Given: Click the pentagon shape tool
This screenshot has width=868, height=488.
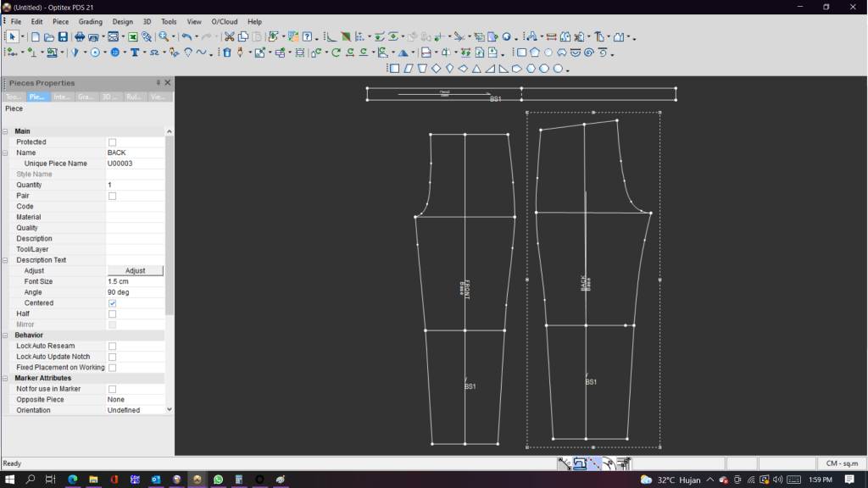Looking at the screenshot, I should (x=516, y=67).
